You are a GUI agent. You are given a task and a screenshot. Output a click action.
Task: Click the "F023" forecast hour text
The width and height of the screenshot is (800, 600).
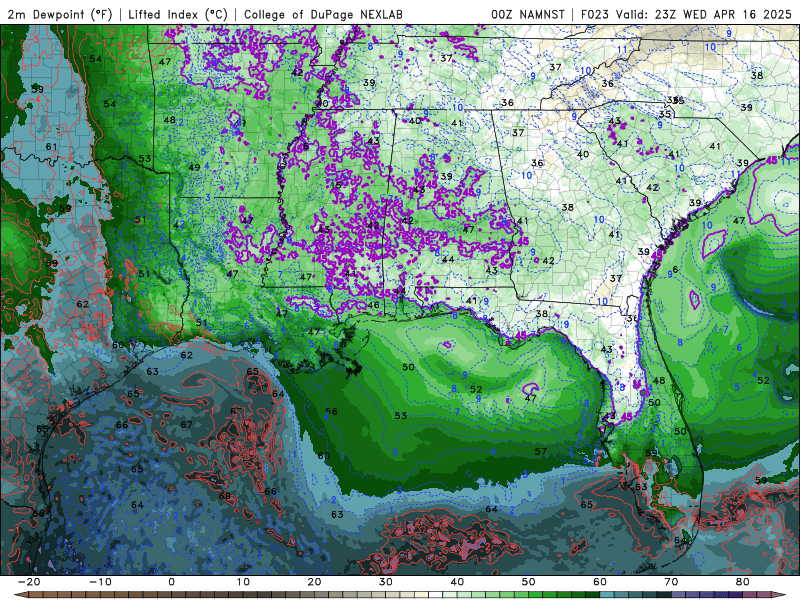click(x=594, y=14)
